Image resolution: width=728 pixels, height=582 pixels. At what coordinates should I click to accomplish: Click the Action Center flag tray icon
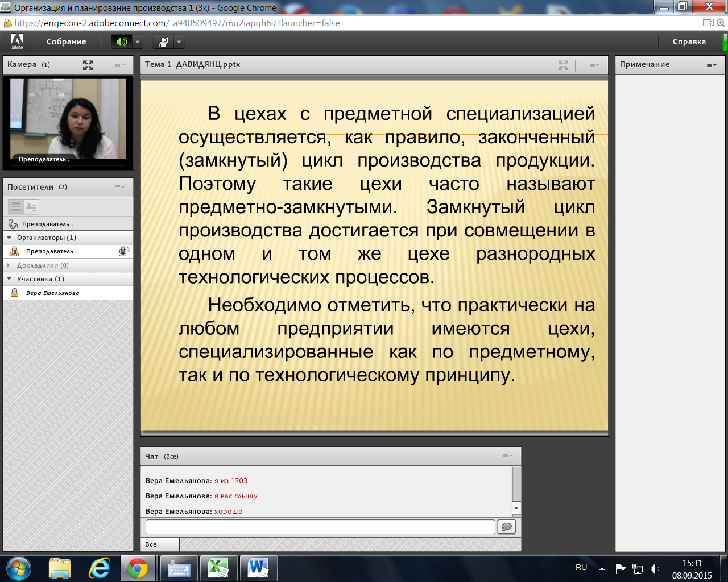coord(621,568)
